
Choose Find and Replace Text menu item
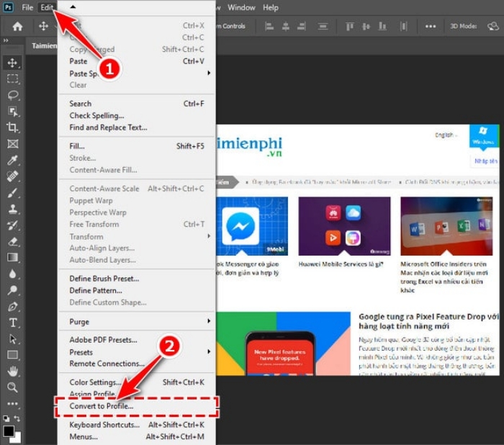coord(137,127)
